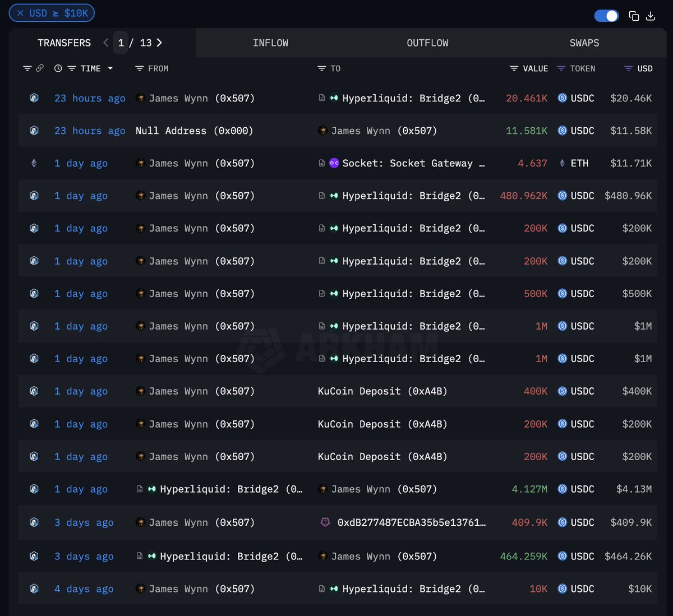Click Hyperliquid logo on the 464.259K row

(x=152, y=556)
